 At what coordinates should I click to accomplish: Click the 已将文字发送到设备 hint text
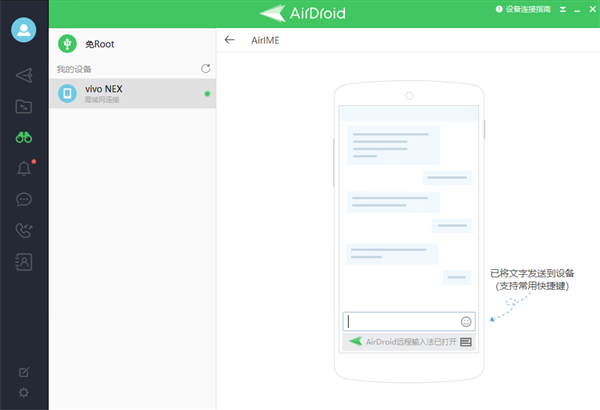point(532,273)
